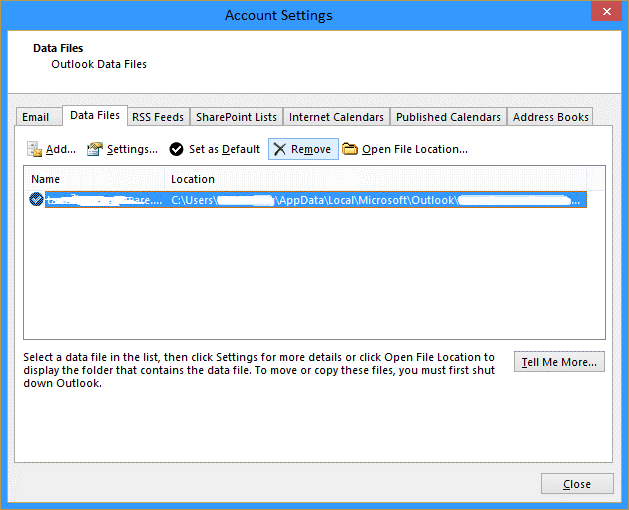Click the Add... label
This screenshot has width=629, height=510.
61,149
